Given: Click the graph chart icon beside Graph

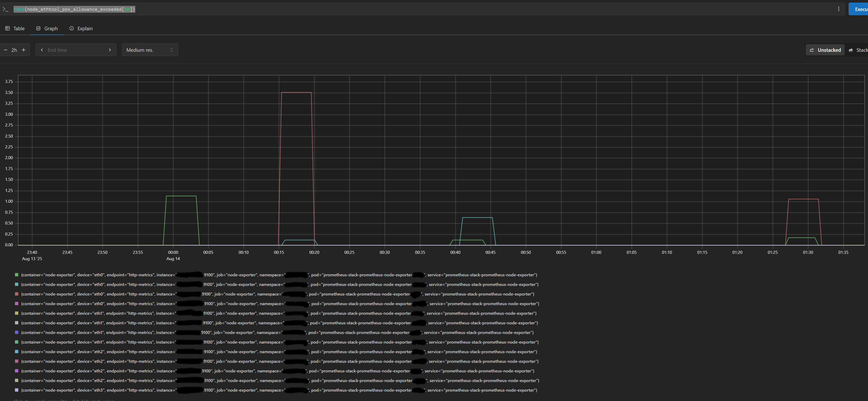Looking at the screenshot, I should (x=38, y=28).
